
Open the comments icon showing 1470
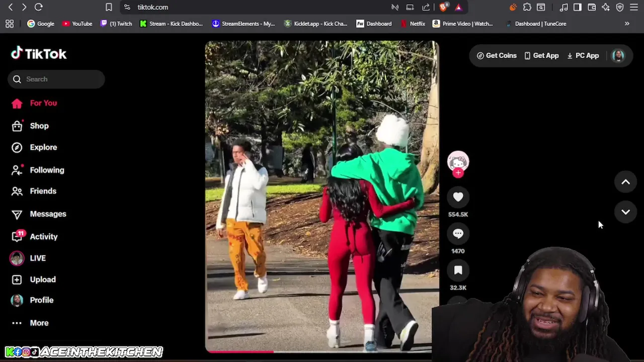pyautogui.click(x=458, y=234)
